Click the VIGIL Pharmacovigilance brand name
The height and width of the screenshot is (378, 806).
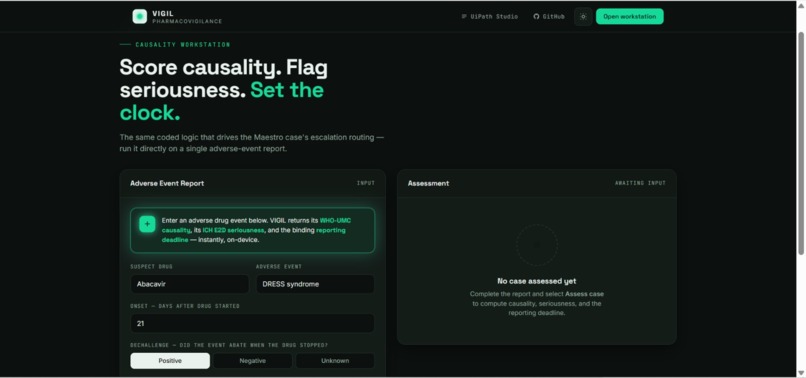pyautogui.click(x=187, y=17)
